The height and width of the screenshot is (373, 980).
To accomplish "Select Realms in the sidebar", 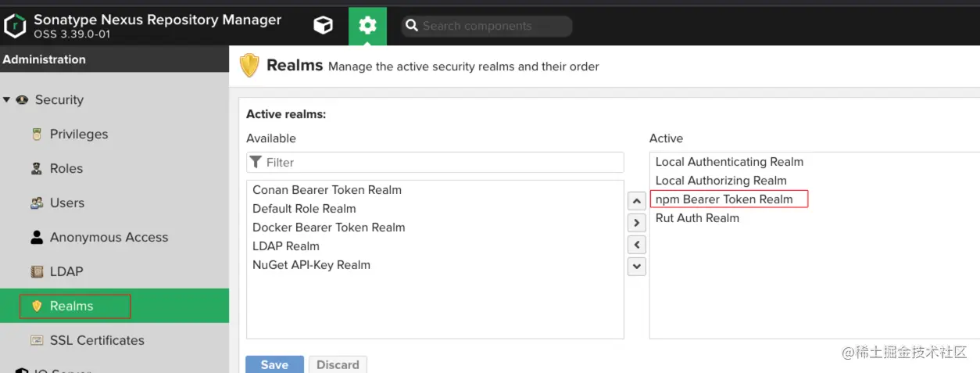I will click(114, 306).
